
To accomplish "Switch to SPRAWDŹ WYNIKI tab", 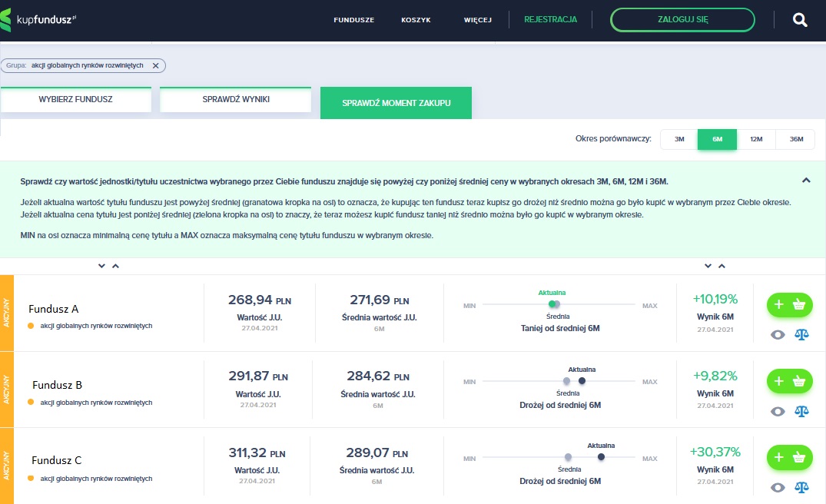I will [235, 100].
